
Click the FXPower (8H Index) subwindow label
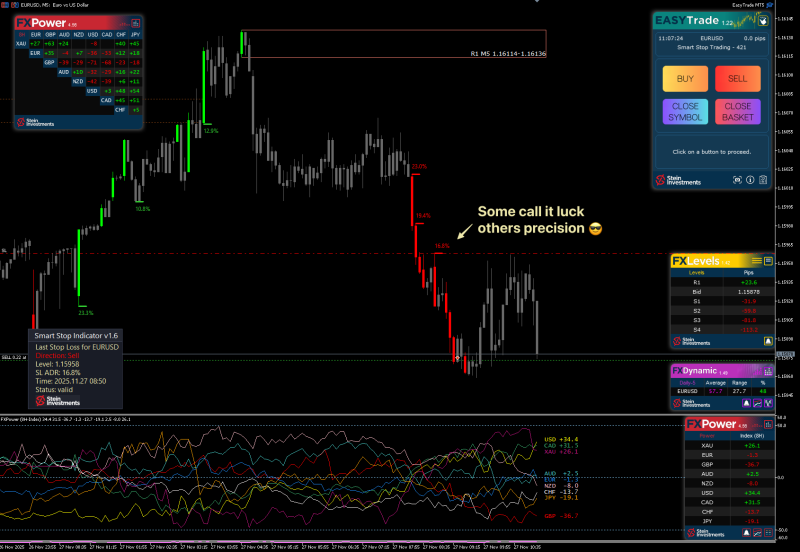pos(65,419)
